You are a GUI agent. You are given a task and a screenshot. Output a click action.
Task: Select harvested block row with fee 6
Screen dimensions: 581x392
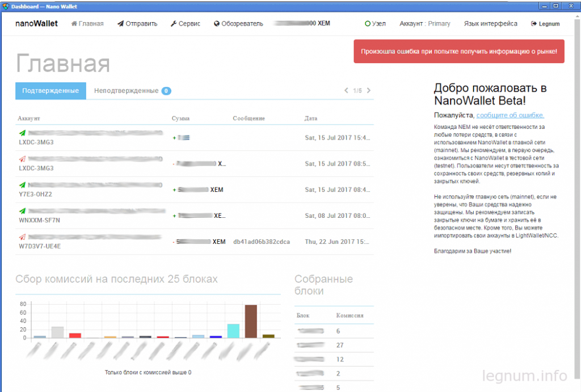334,331
